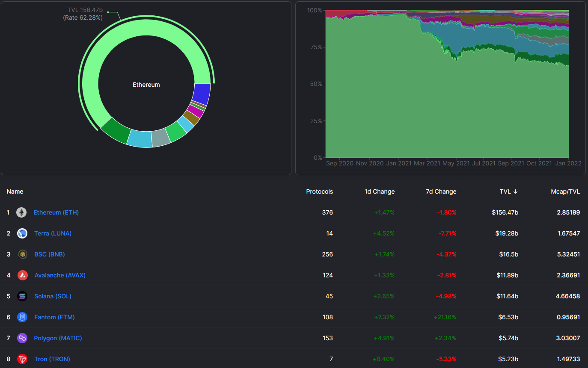Click the Ethereum coin logo icon

point(21,212)
